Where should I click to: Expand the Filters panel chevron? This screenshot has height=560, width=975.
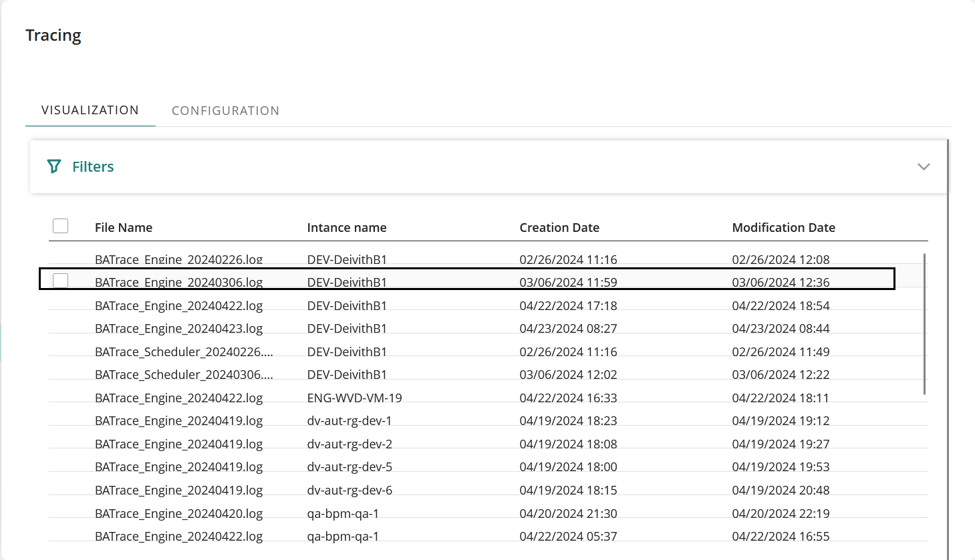[x=924, y=166]
